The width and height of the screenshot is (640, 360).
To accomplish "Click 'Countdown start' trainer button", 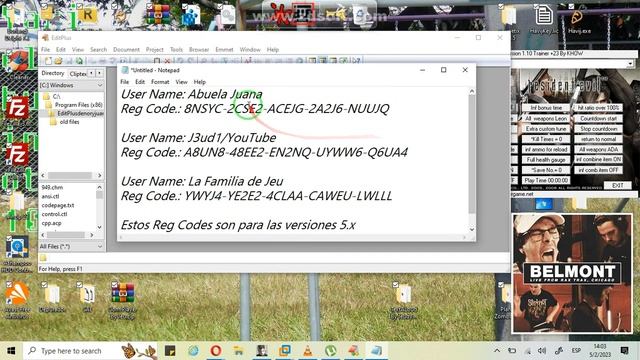I will point(598,118).
